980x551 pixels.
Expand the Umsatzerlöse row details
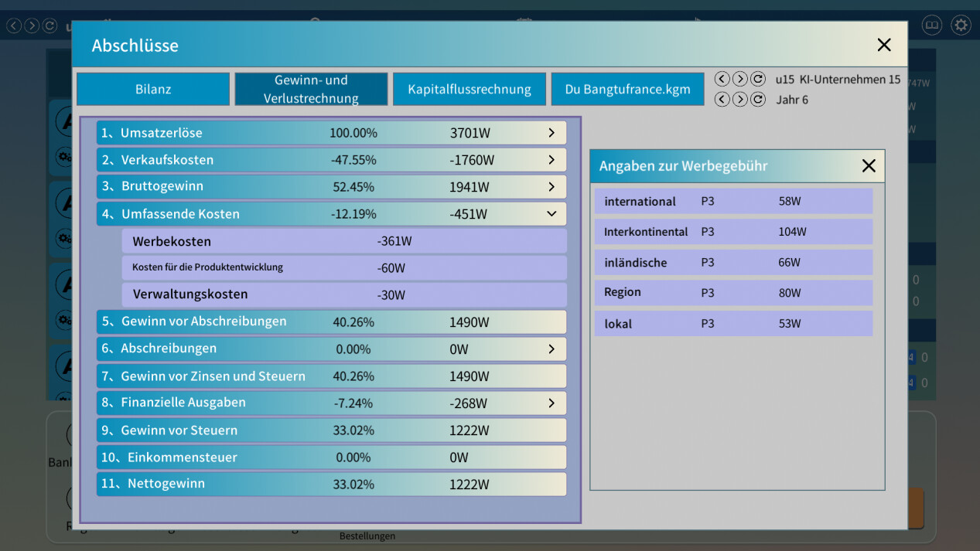point(551,133)
